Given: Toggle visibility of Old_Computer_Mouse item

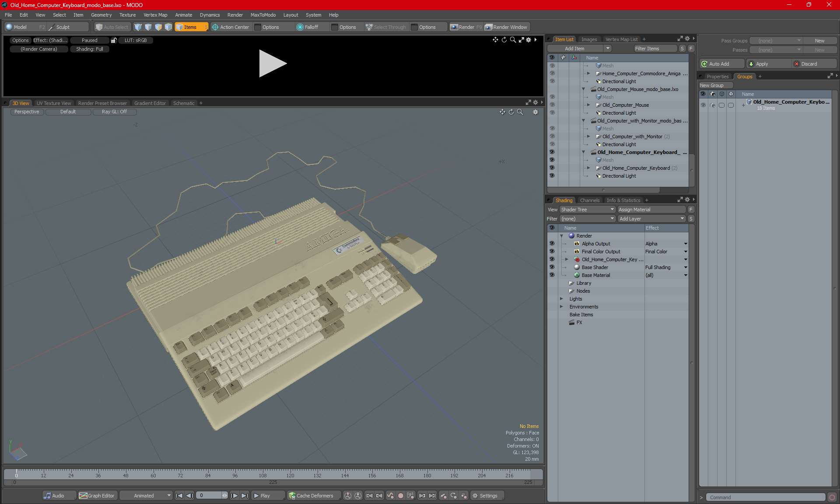Looking at the screenshot, I should click(x=552, y=105).
